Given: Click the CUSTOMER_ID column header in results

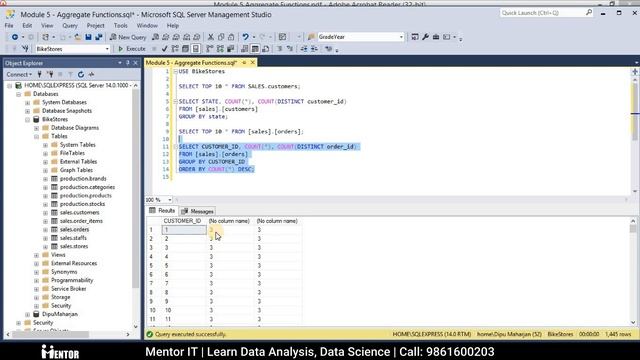Looking at the screenshot, I should point(182,221).
